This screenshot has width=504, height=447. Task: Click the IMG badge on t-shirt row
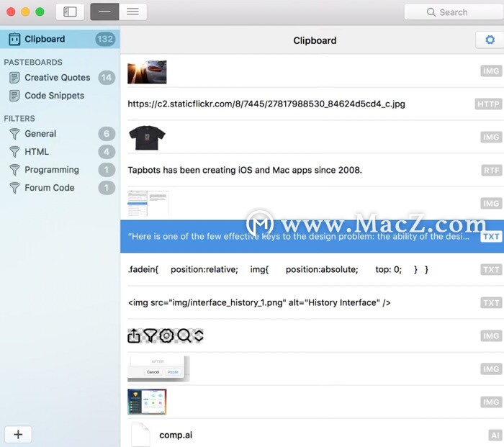point(491,137)
